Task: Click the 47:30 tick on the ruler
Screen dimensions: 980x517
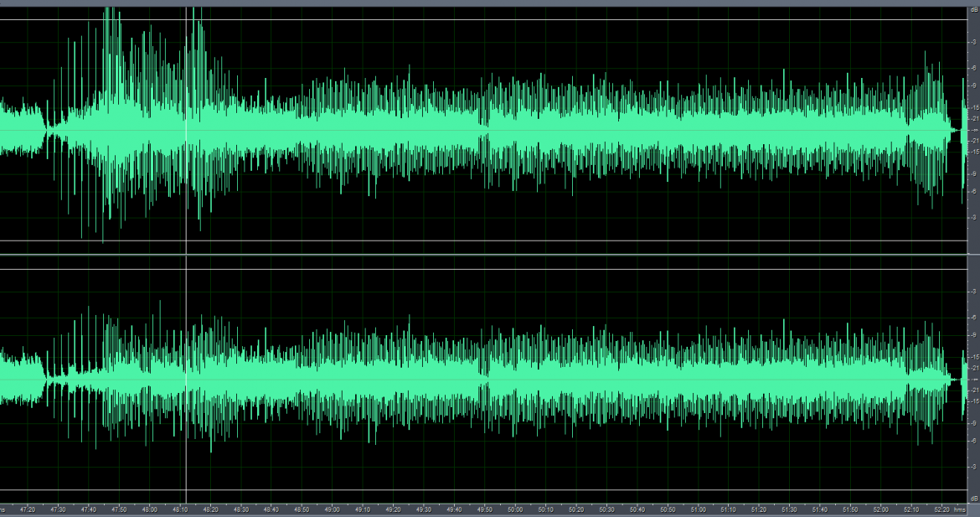Action: point(59,509)
